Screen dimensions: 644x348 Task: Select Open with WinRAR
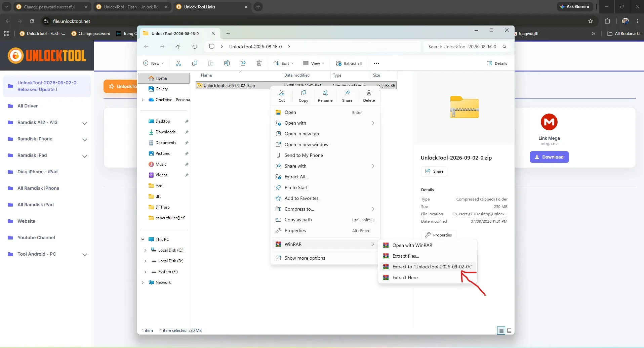point(428,245)
